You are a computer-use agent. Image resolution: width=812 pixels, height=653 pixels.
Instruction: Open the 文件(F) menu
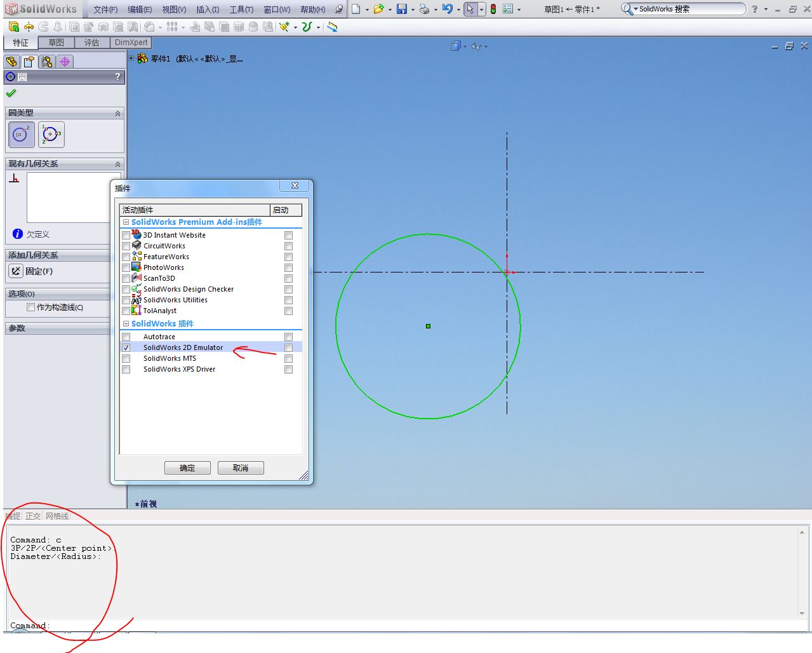105,10
